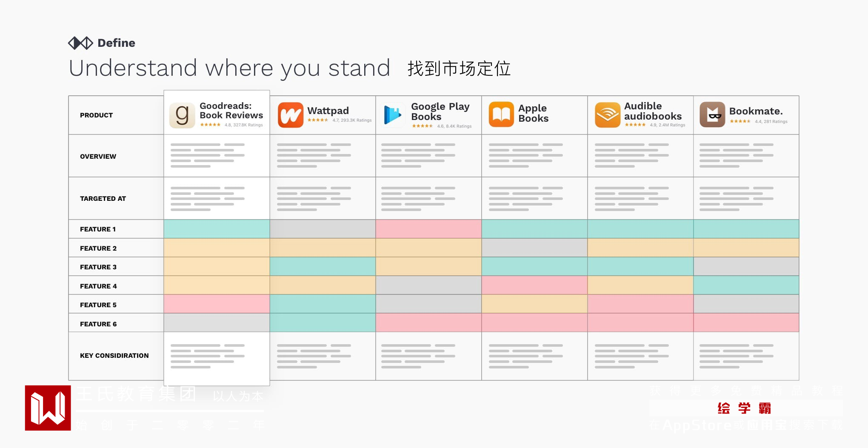Click the Overview cell under Goodreads

pos(217,156)
